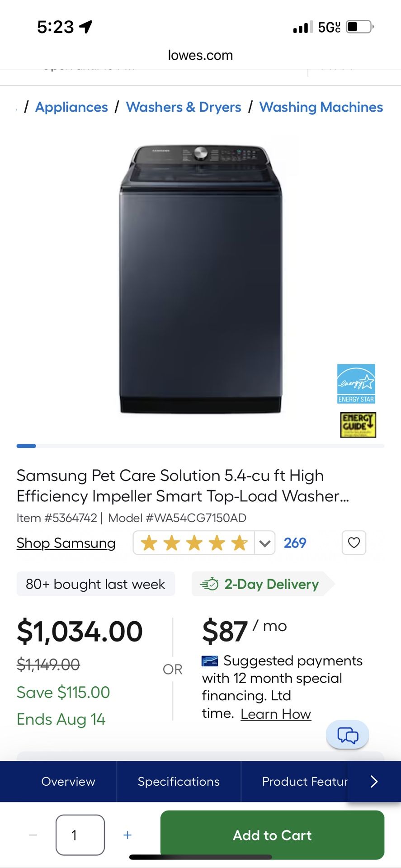Open the Overview tab
The height and width of the screenshot is (868, 401).
(x=68, y=782)
